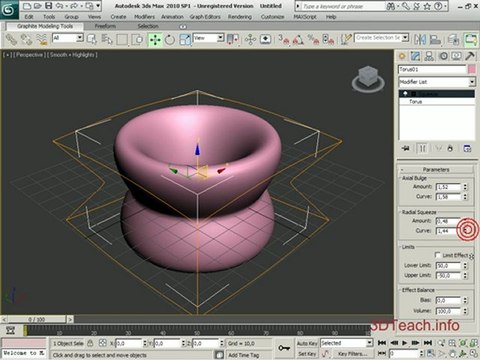Click the Set Key button
Viewport: 480px width, 360px height.
point(307,354)
